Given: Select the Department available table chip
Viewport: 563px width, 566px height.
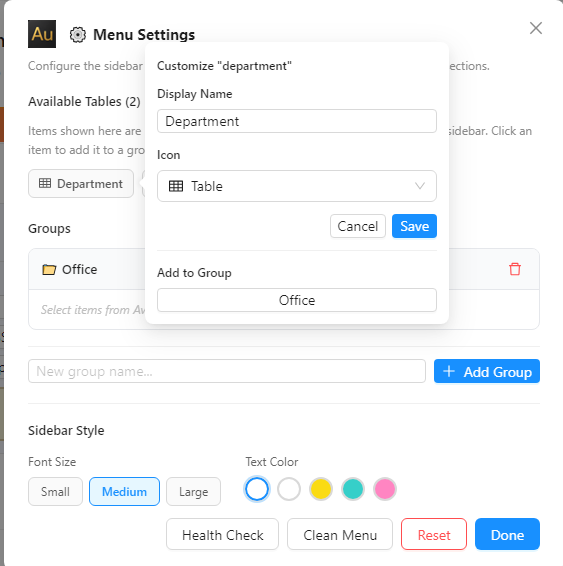Looking at the screenshot, I should tap(81, 183).
